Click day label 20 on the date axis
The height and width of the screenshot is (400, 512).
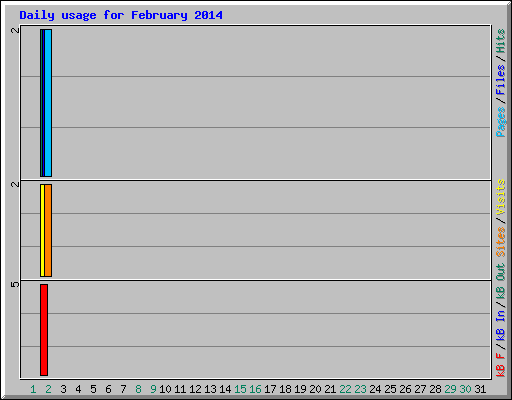[315, 389]
